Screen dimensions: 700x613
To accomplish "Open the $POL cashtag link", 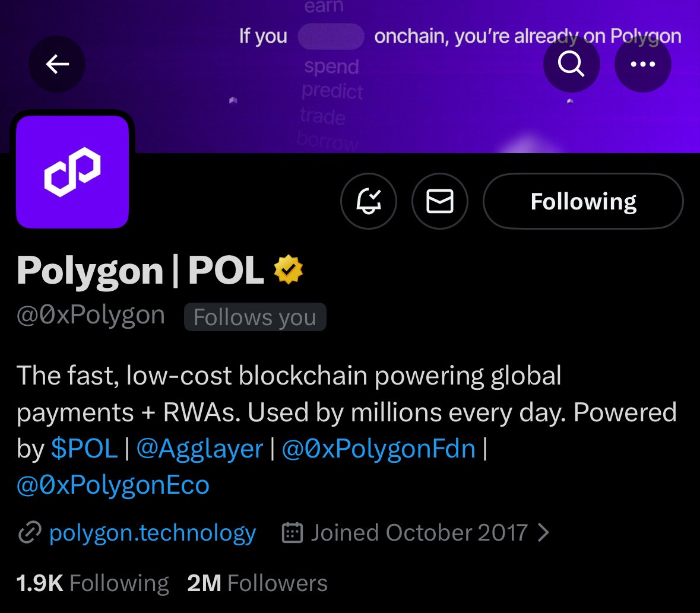I will tap(84, 449).
